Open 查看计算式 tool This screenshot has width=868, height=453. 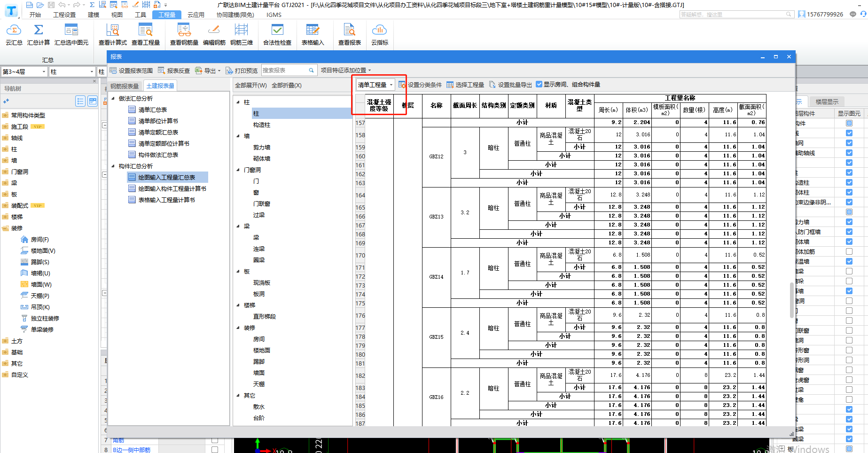tap(113, 35)
